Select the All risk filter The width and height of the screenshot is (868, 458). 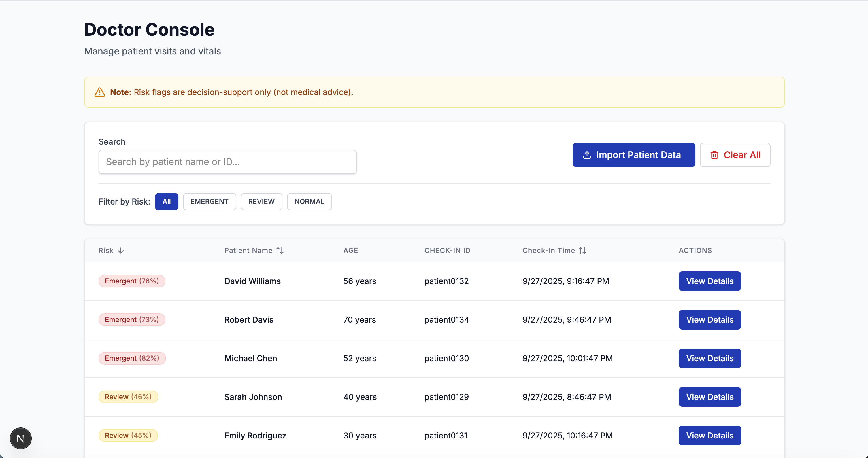[167, 201]
